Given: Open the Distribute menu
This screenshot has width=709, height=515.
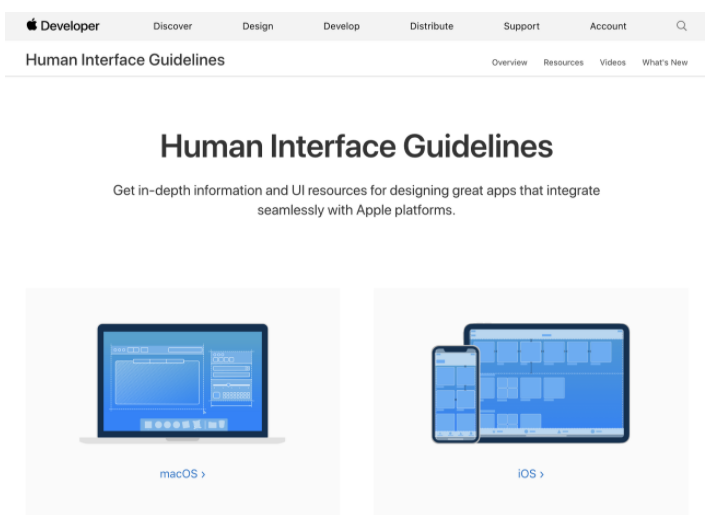Looking at the screenshot, I should pyautogui.click(x=431, y=26).
